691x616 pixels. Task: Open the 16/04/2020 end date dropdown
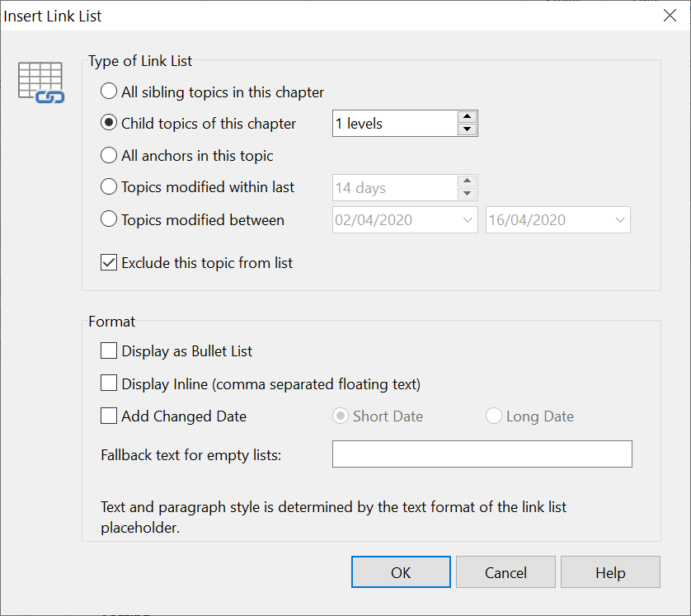point(619,219)
